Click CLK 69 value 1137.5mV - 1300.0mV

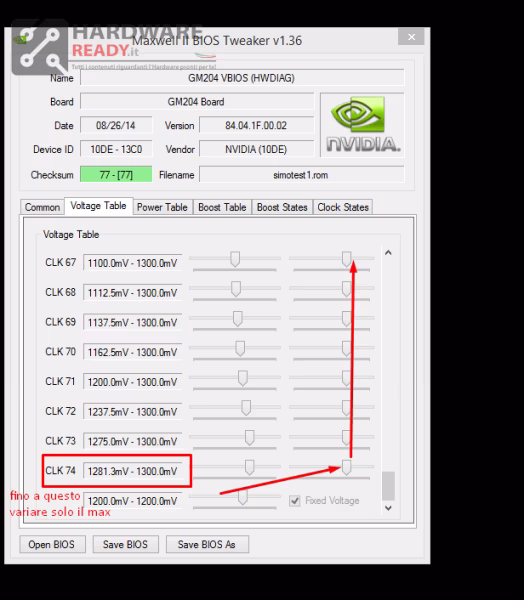pyautogui.click(x=132, y=323)
